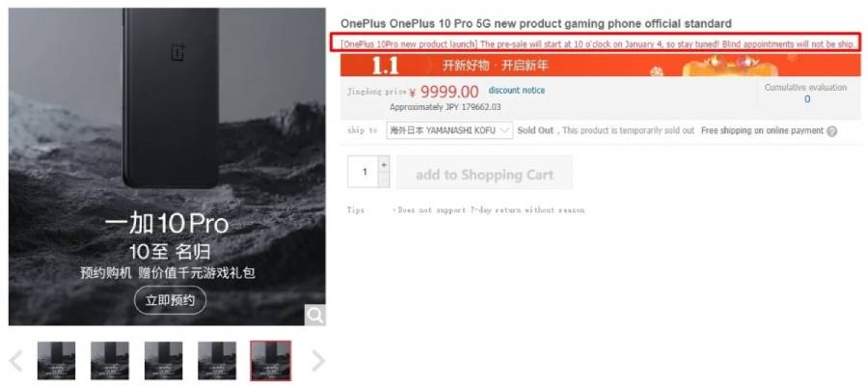
Task: Select the third product thumbnail
Action: 163,361
